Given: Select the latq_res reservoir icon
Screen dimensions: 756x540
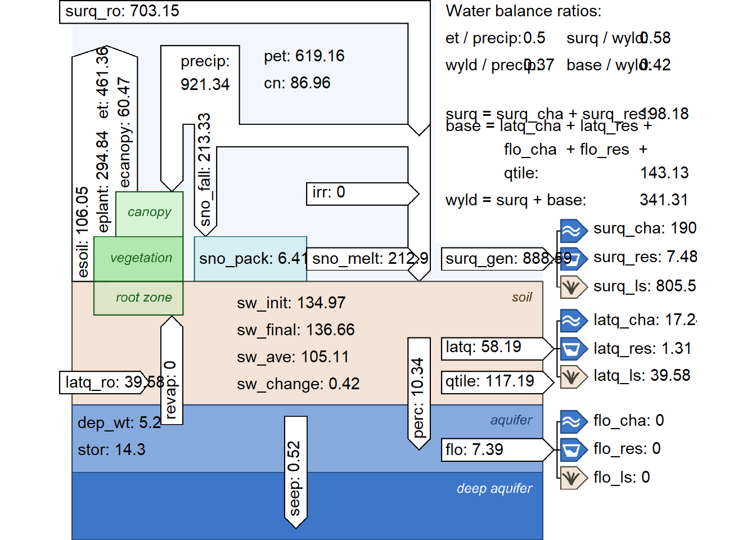Looking at the screenshot, I should click(x=573, y=349).
